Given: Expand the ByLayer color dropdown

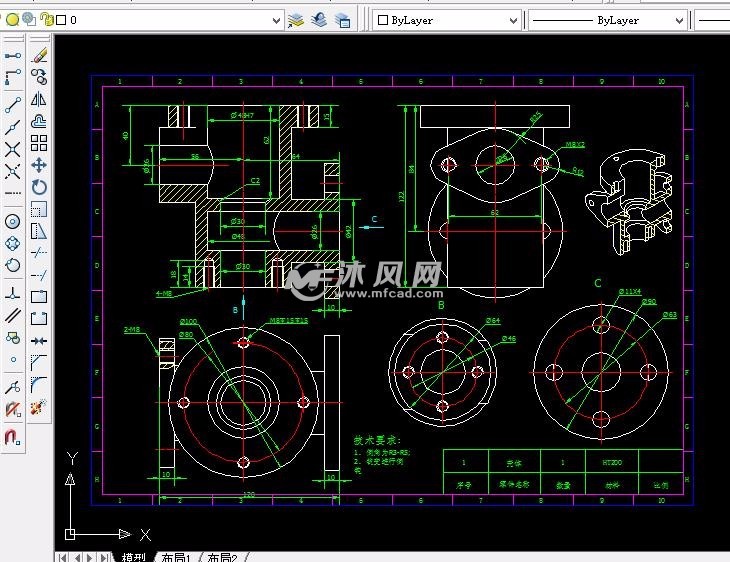Looking at the screenshot, I should point(514,19).
